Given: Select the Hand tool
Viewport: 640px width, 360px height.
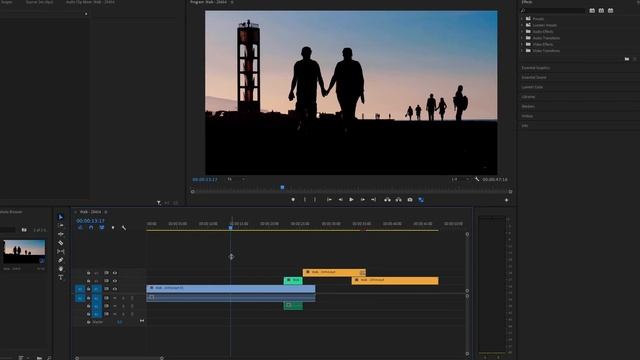Looking at the screenshot, I should [60, 269].
